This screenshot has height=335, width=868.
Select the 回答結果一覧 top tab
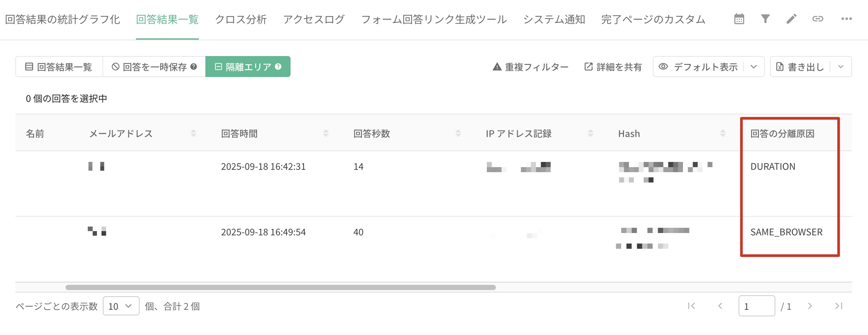[x=167, y=19]
